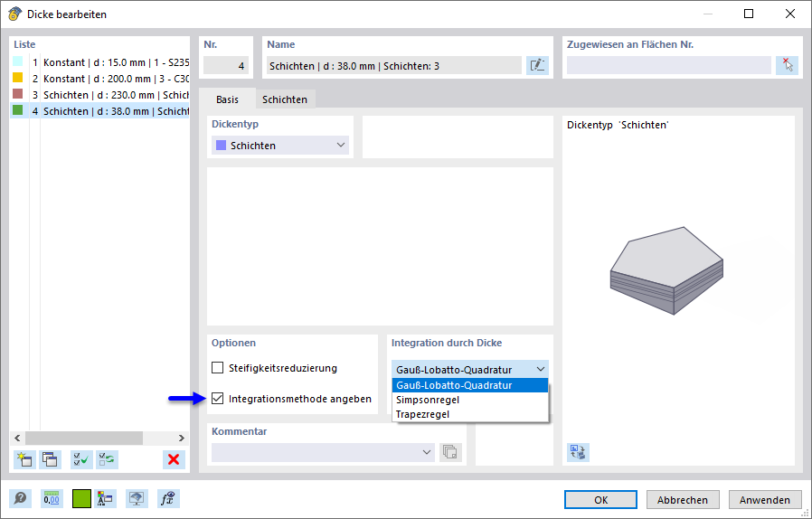The width and height of the screenshot is (812, 519).
Task: Click the invert selection icon below the list
Action: point(108,459)
